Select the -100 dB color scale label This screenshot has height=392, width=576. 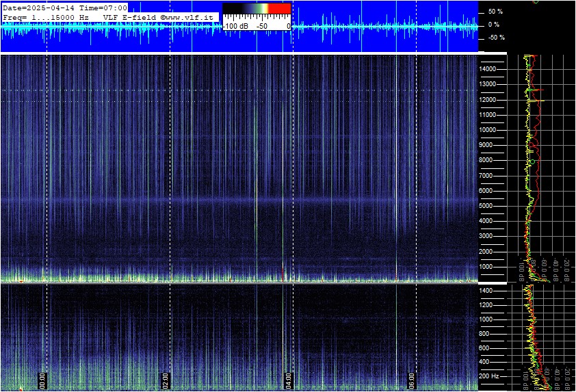point(236,26)
